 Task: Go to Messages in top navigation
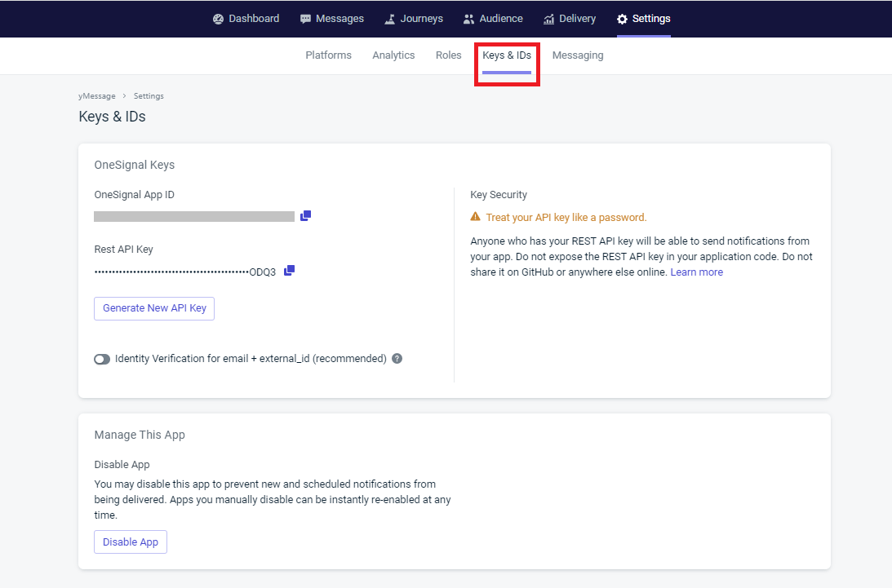coord(331,19)
